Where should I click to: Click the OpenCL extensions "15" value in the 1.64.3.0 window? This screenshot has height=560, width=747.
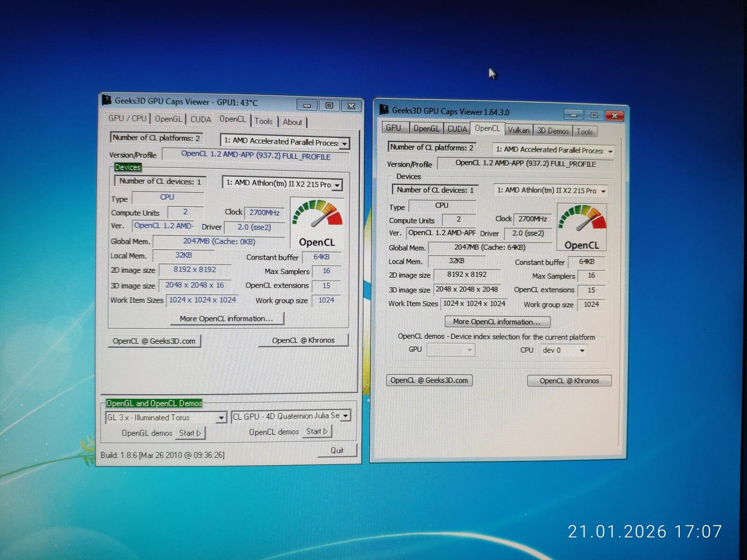pyautogui.click(x=591, y=290)
